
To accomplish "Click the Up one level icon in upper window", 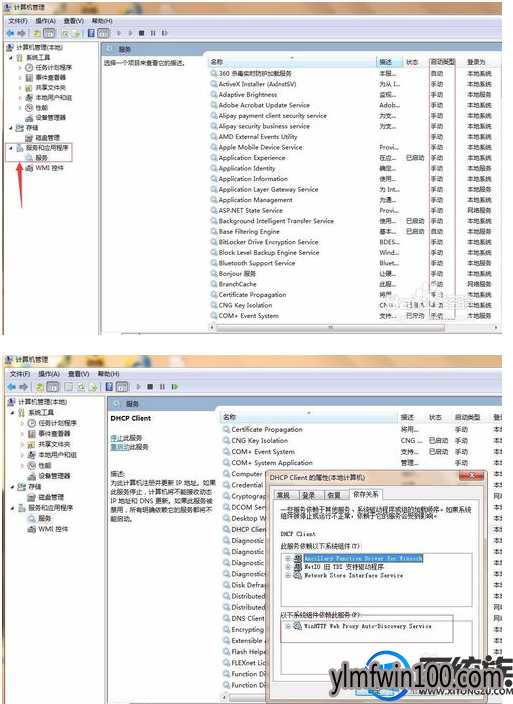I will tap(38, 33).
